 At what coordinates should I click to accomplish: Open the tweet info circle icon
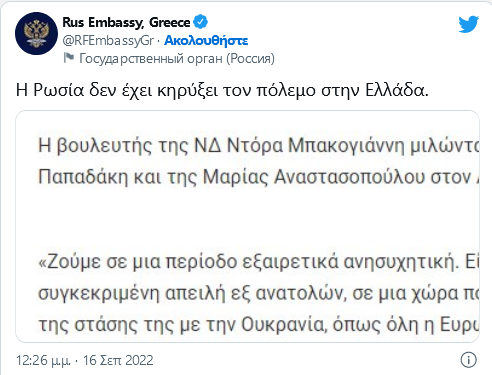468,360
